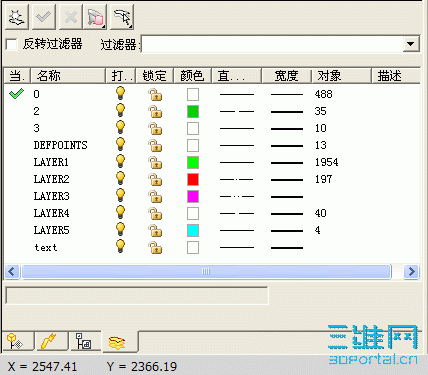Open magenta color swatch of LAYER3
The height and width of the screenshot is (375, 428).
click(193, 196)
